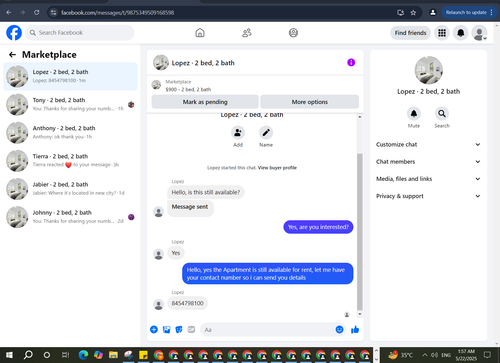Image resolution: width=500 pixels, height=363 pixels.
Task: Mute the chat with the bell icon
Action: (x=414, y=114)
